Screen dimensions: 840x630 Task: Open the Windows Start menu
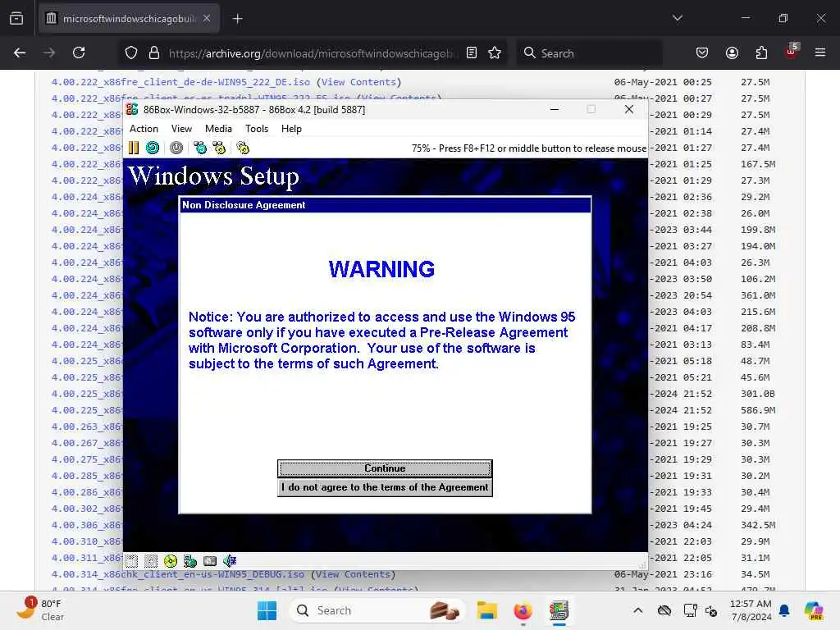[x=267, y=610]
